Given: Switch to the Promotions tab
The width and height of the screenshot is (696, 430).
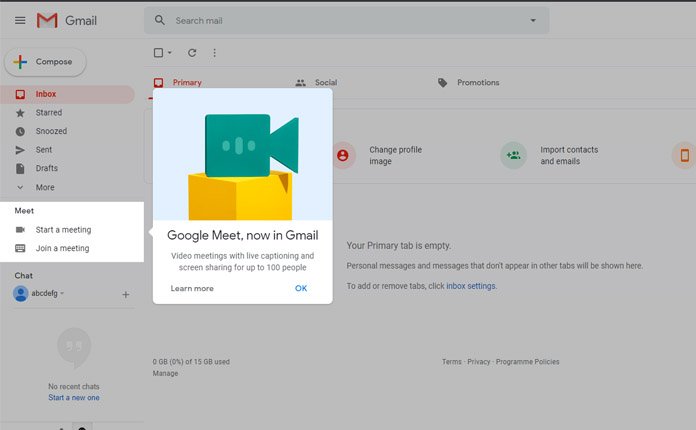Looking at the screenshot, I should (x=477, y=83).
